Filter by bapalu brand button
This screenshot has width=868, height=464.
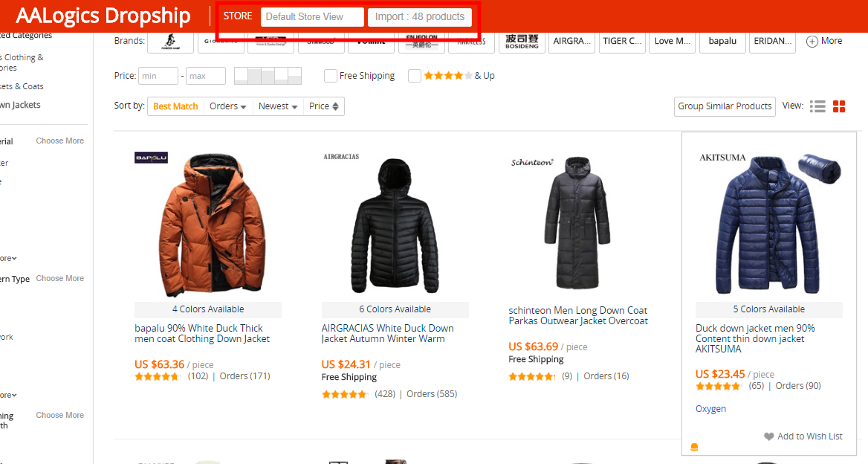pyautogui.click(x=722, y=42)
